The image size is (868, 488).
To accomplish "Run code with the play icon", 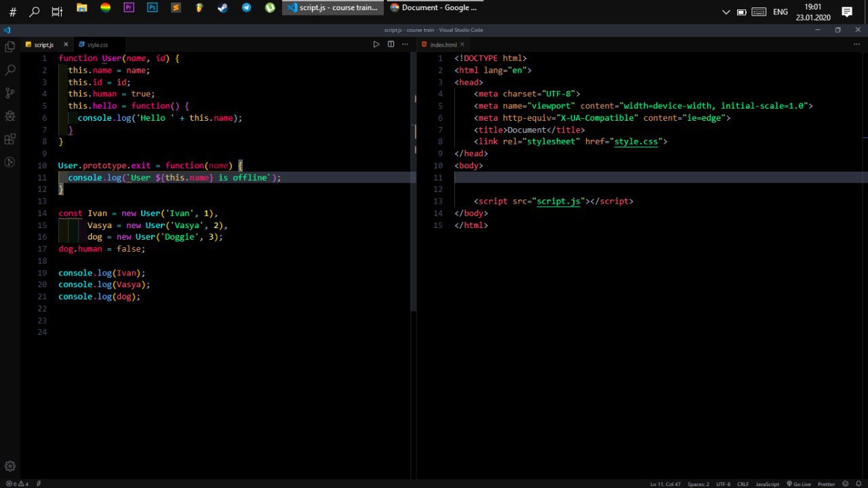I will [376, 44].
